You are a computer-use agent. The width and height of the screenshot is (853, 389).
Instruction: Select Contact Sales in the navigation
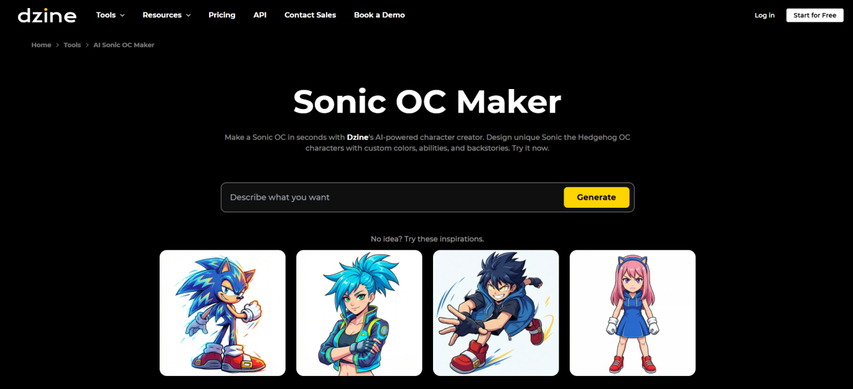click(310, 15)
